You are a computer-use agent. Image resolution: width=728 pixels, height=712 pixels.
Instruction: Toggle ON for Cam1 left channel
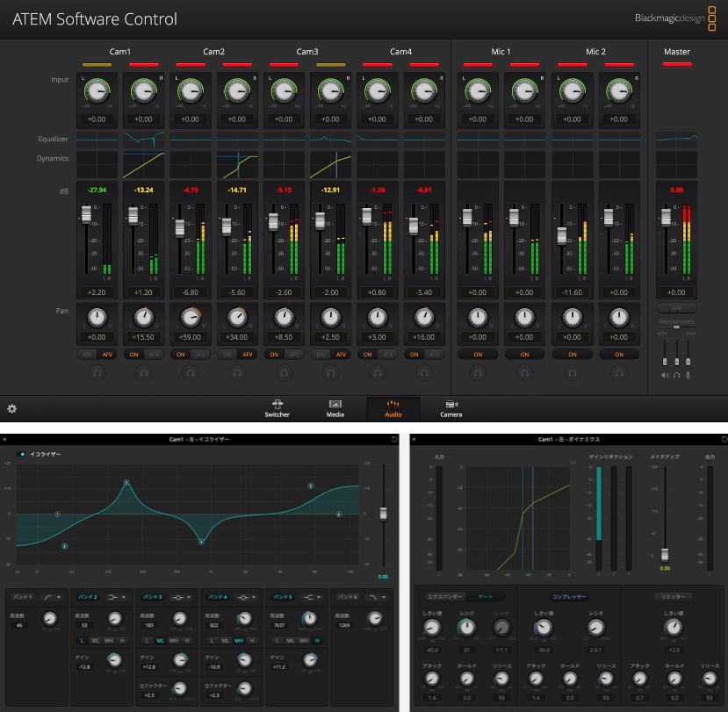[87, 354]
